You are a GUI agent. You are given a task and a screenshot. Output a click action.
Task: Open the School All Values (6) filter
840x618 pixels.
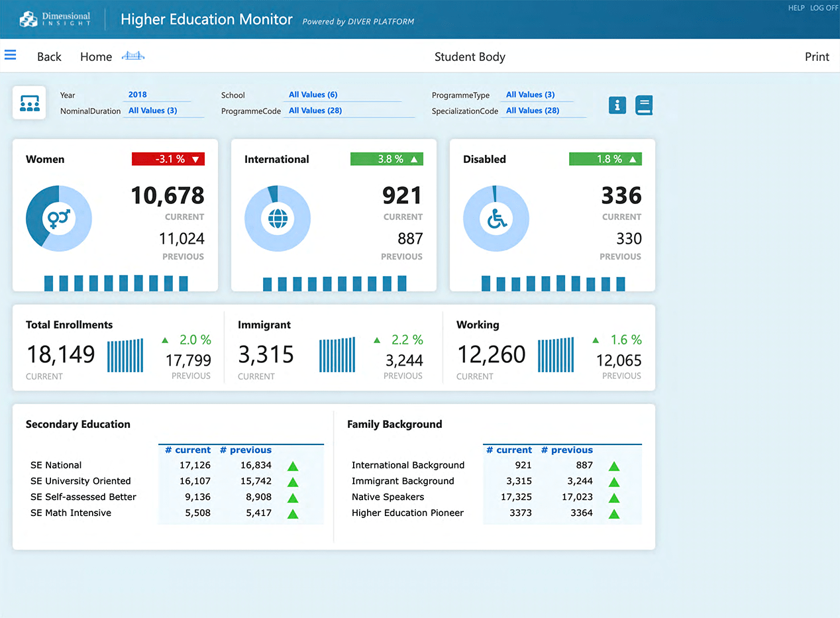pyautogui.click(x=313, y=95)
